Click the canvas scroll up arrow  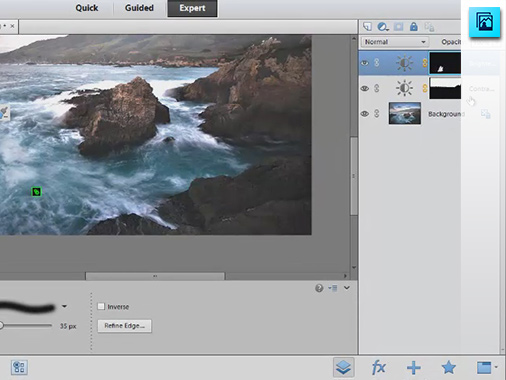(354, 39)
